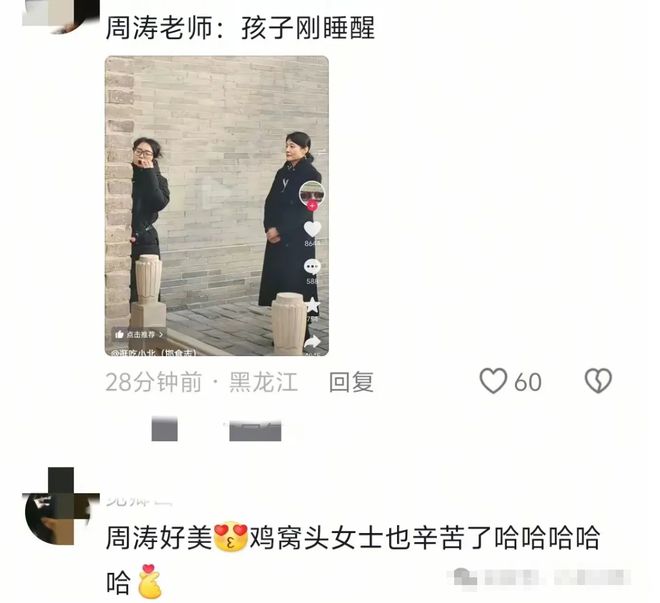Expand the chevron next to 点击推荐
The image size is (660, 603).
161,335
